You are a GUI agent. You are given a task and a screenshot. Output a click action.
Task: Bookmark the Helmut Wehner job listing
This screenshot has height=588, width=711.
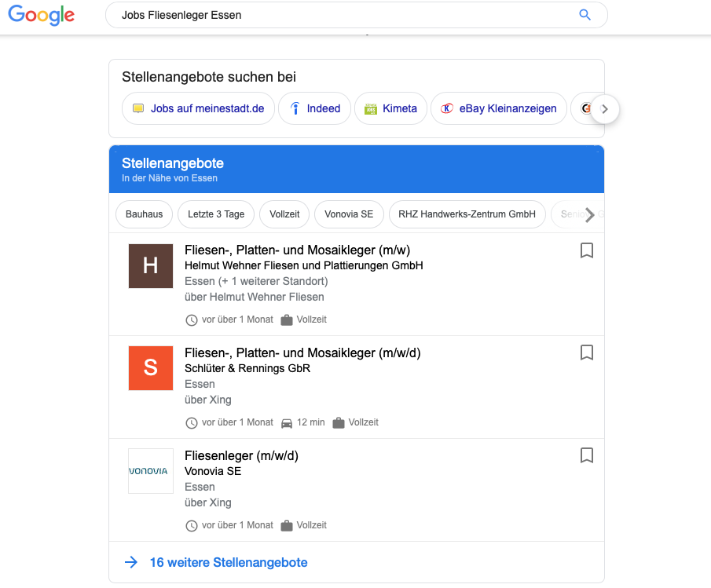pos(587,250)
